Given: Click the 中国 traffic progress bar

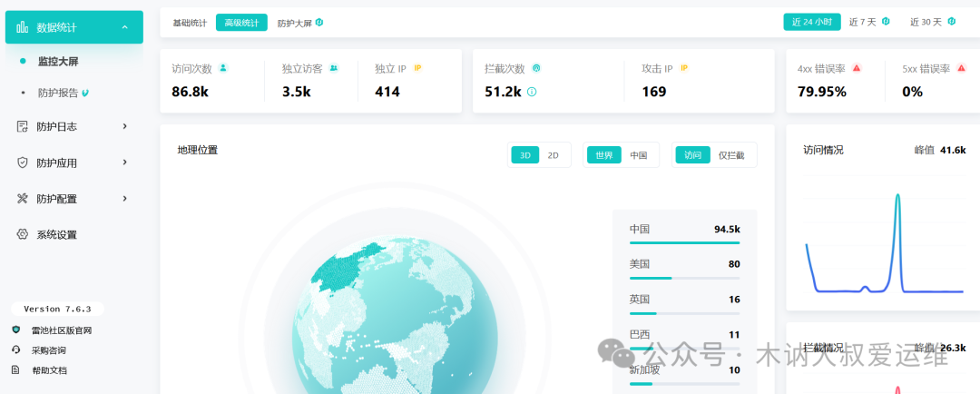Looking at the screenshot, I should tap(684, 242).
